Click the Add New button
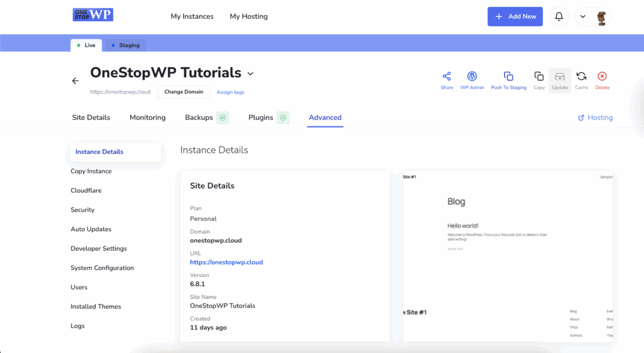The image size is (644, 353). [x=515, y=16]
